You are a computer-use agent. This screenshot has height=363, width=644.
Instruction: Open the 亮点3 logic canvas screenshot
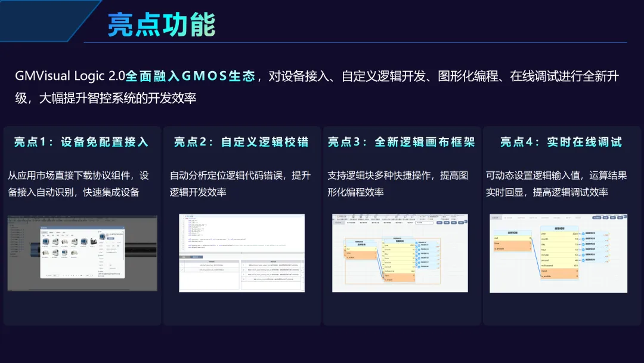(x=400, y=253)
